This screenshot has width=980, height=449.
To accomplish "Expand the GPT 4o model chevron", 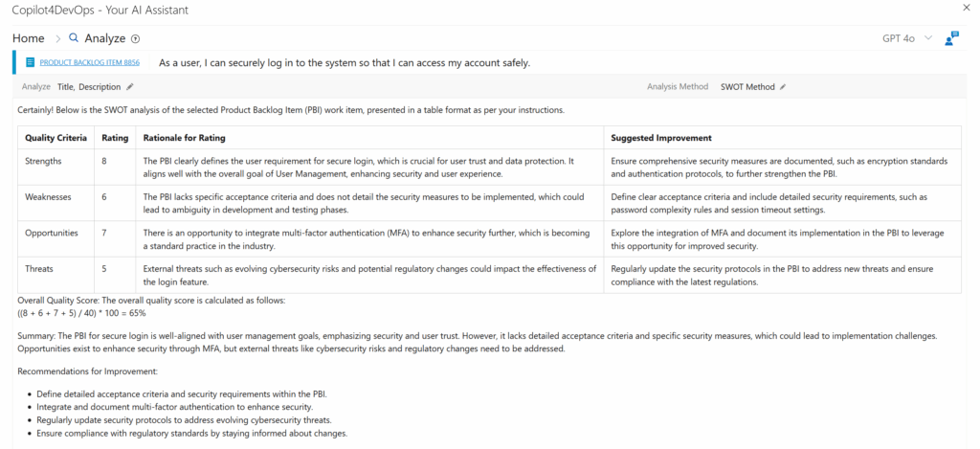I will (928, 38).
